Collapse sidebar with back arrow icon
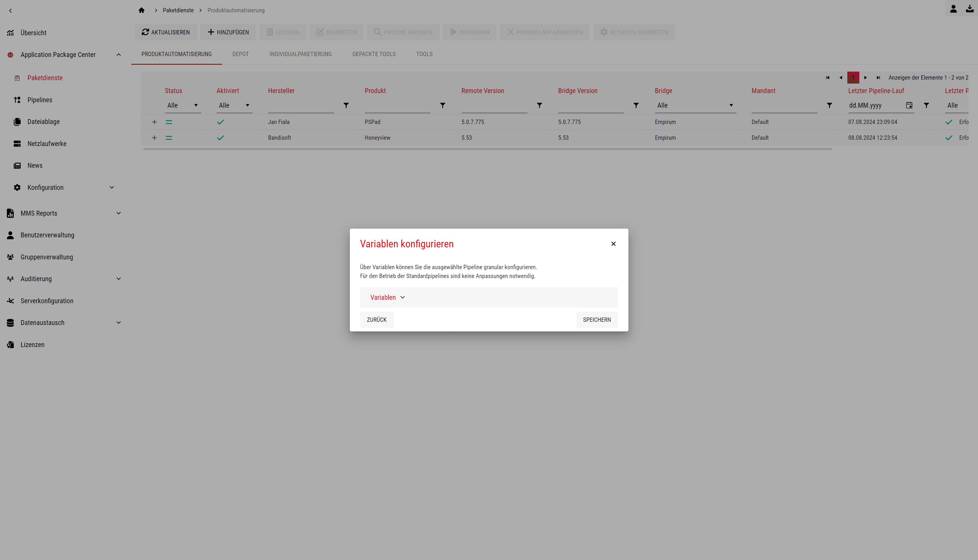This screenshot has width=978, height=560. tap(10, 11)
